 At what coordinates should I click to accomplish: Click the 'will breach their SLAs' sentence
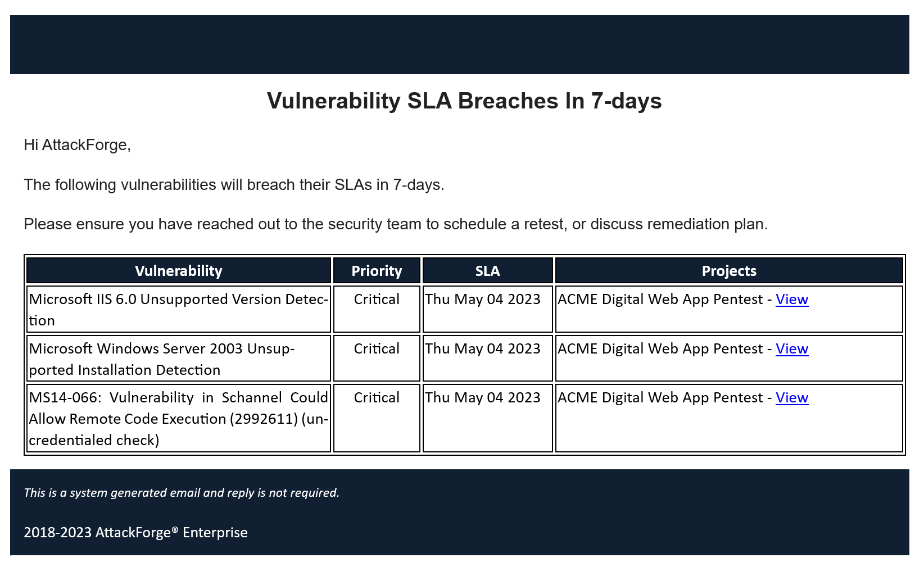click(x=234, y=185)
